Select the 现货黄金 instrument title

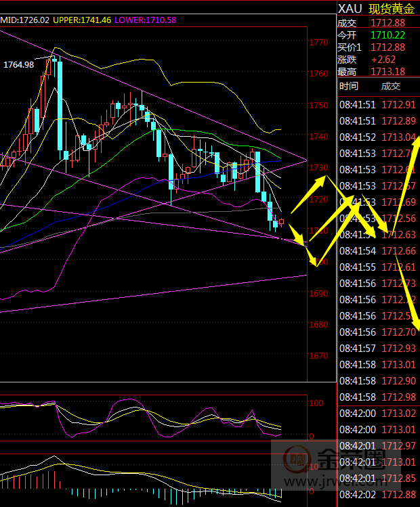pos(391,9)
